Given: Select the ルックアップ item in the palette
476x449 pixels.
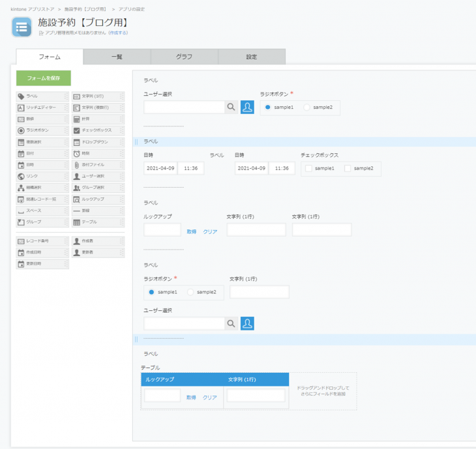Looking at the screenshot, I should coord(98,199).
